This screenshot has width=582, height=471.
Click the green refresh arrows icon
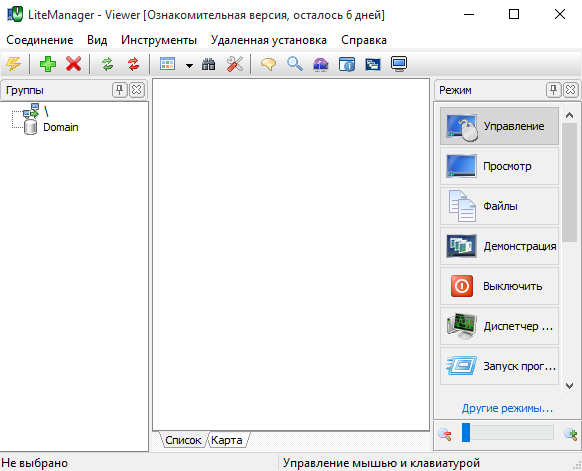(x=108, y=64)
